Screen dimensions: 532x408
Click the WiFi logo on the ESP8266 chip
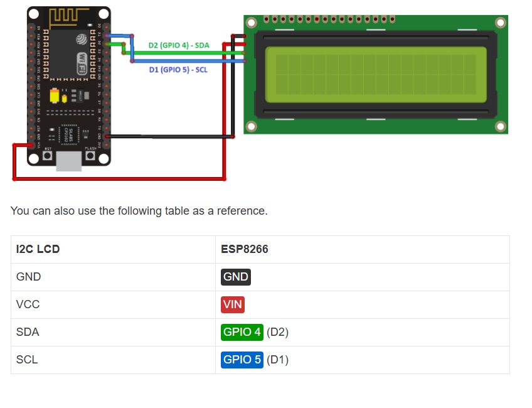pos(82,63)
